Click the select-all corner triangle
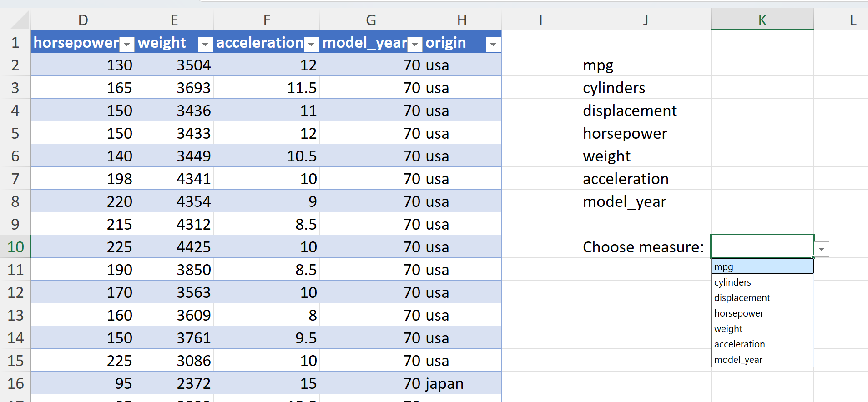 20,20
